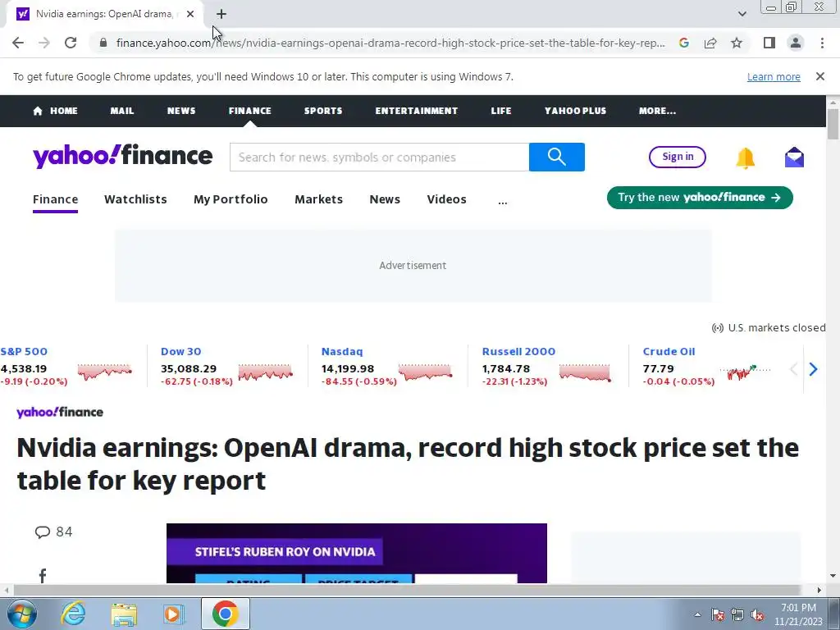This screenshot has width=840, height=630.
Task: Open the Dow 30 ticker link
Action: (x=181, y=351)
